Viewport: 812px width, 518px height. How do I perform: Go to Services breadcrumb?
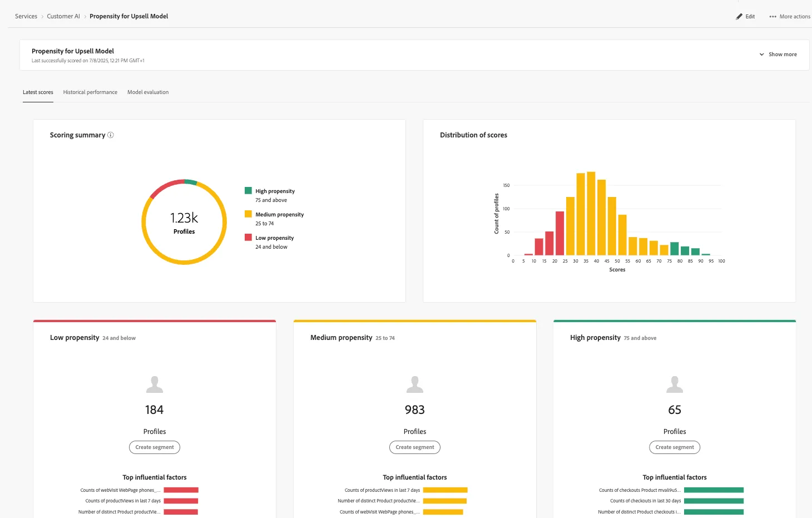(26, 17)
